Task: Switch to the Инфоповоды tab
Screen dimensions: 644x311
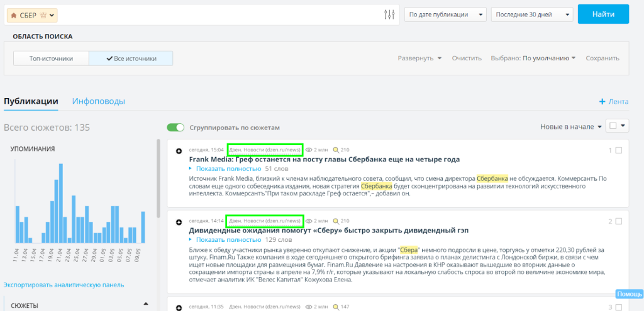Action: (98, 101)
